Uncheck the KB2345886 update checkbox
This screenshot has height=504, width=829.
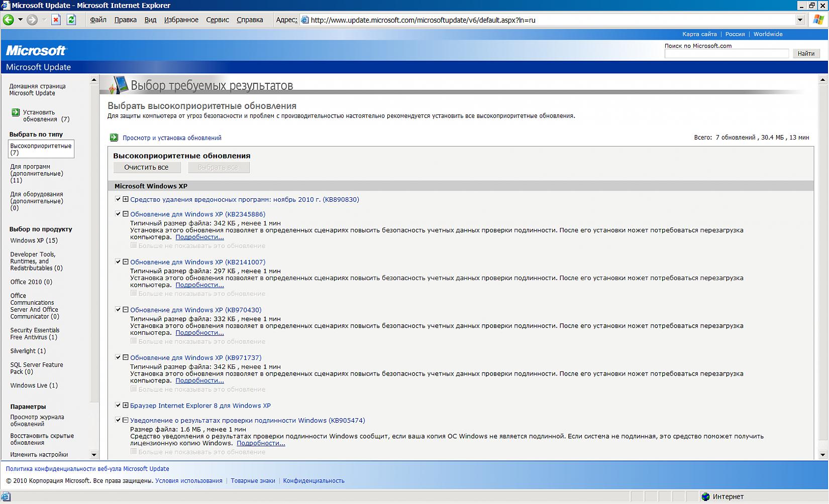tap(118, 214)
